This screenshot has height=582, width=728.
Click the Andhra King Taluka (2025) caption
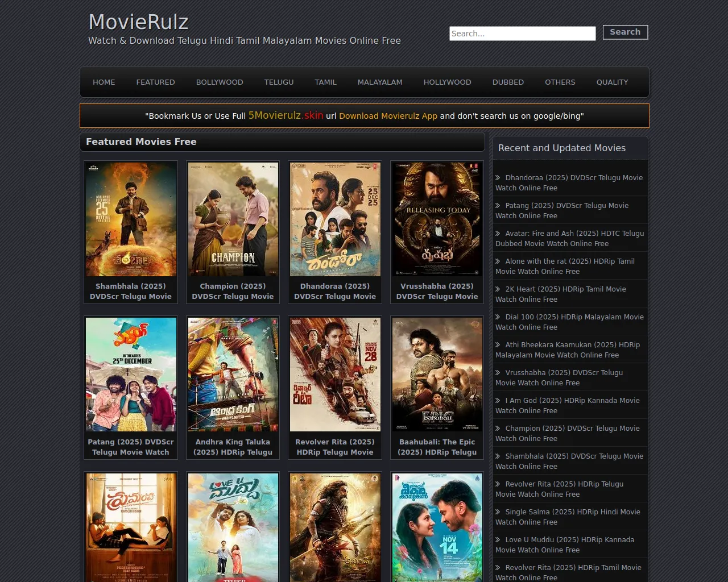point(233,447)
